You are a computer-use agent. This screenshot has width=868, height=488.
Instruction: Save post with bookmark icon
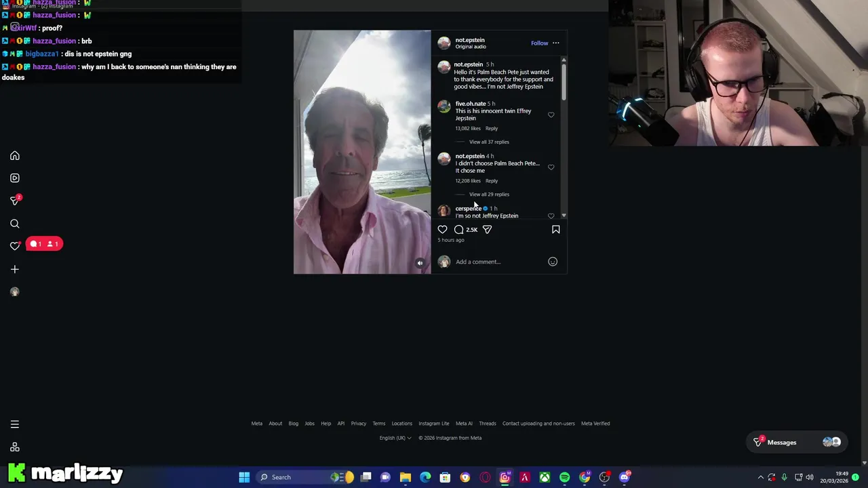click(x=555, y=230)
